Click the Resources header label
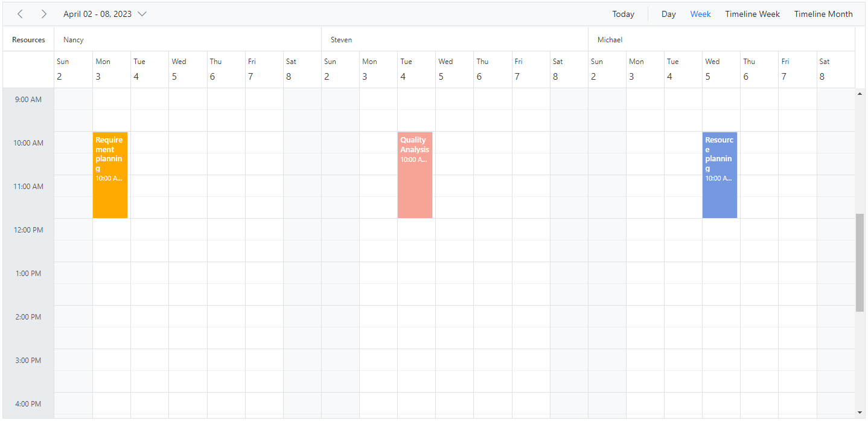Screen dimensions: 868x421 (x=28, y=40)
